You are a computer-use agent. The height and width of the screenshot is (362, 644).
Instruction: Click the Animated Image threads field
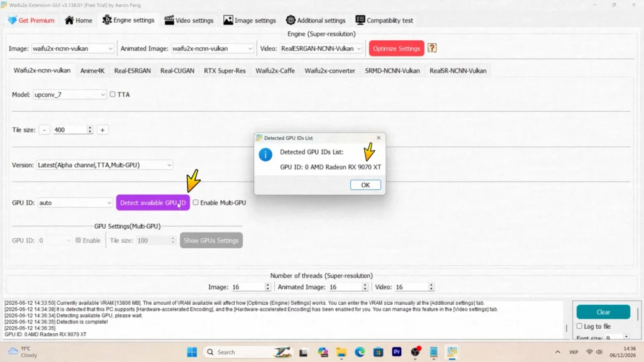(348, 287)
